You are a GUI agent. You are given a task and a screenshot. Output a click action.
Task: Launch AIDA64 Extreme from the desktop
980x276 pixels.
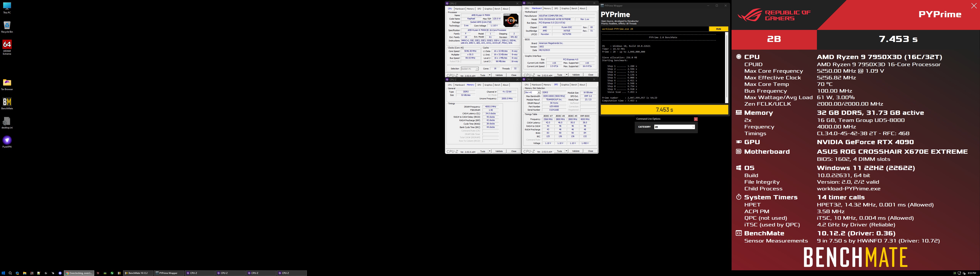coord(7,47)
